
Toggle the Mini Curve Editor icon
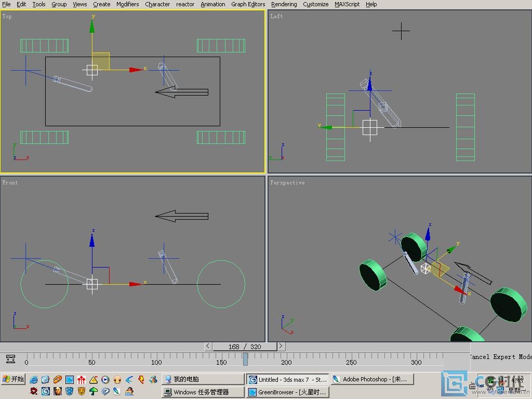[x=10, y=359]
